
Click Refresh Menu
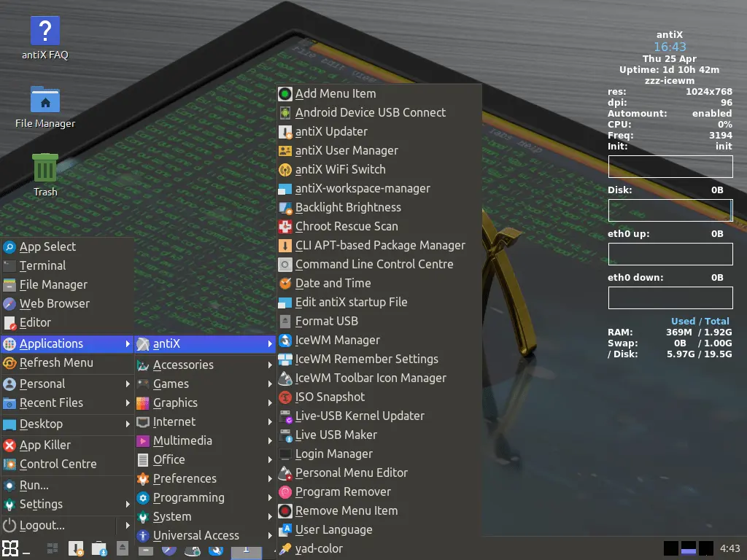(66, 363)
